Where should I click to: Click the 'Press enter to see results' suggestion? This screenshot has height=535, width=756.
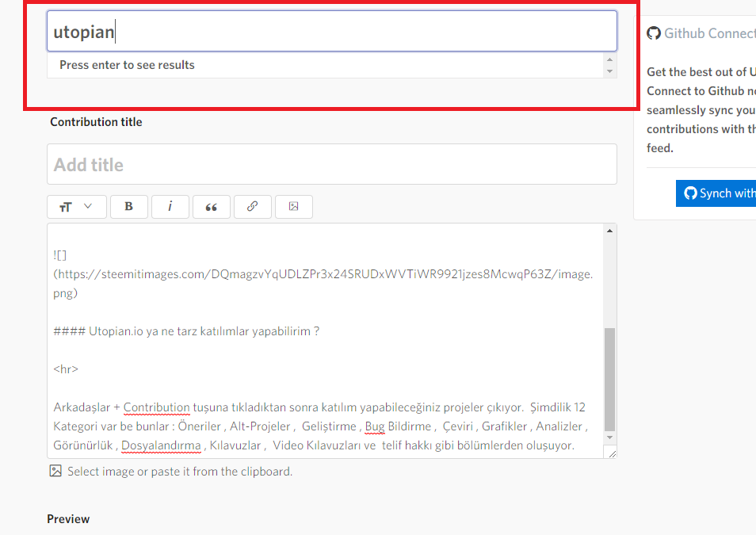pos(127,65)
